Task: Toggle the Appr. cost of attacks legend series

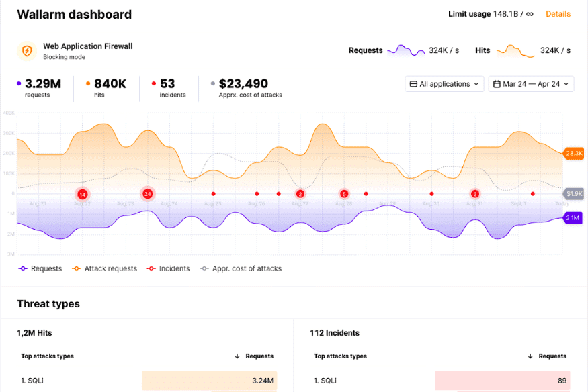Action: 241,268
